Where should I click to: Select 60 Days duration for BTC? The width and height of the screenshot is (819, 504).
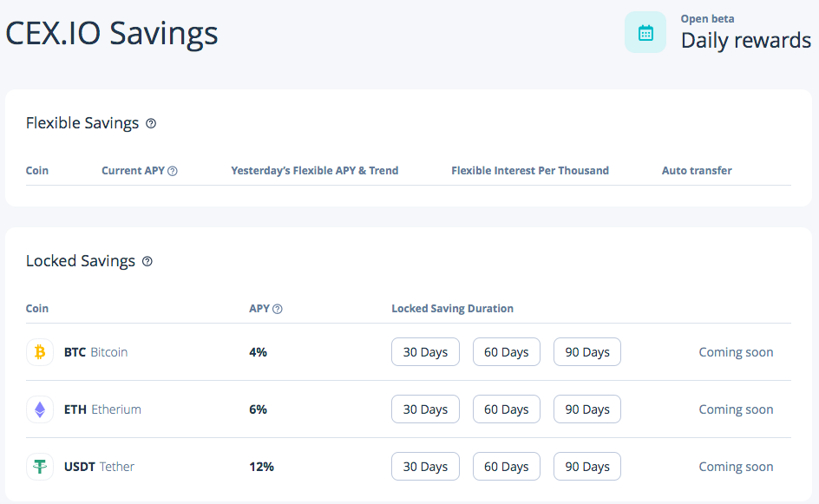(506, 352)
